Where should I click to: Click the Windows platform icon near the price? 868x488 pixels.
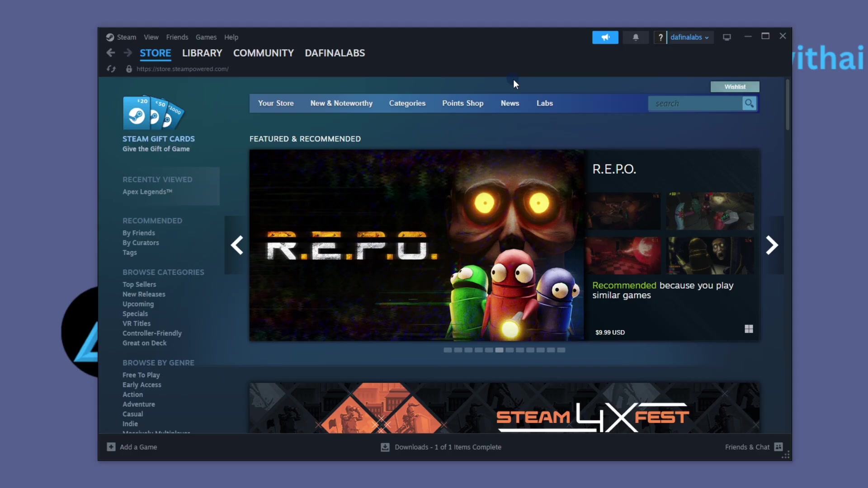(749, 329)
